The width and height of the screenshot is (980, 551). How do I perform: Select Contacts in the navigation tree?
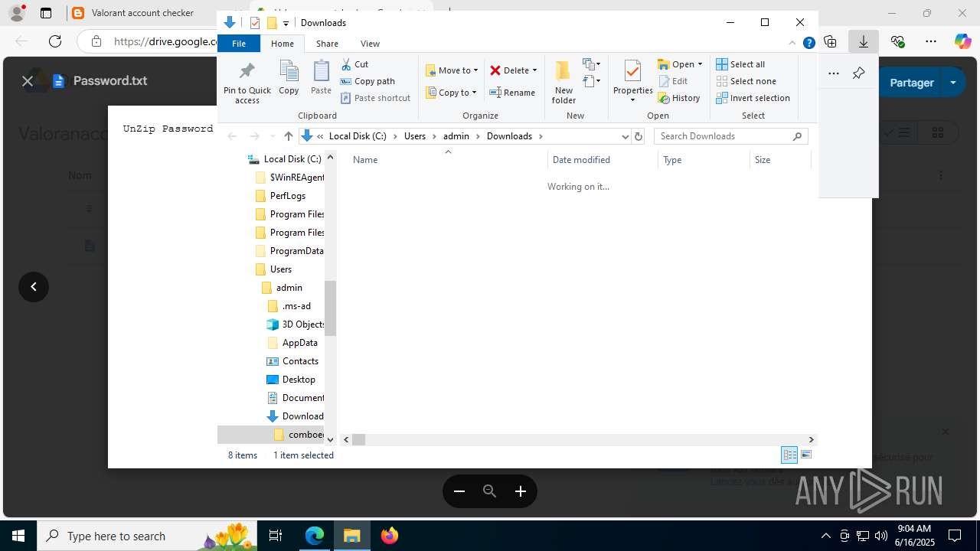click(x=300, y=361)
